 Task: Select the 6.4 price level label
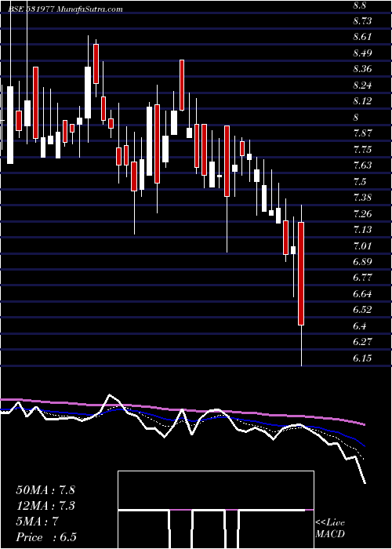(x=359, y=326)
